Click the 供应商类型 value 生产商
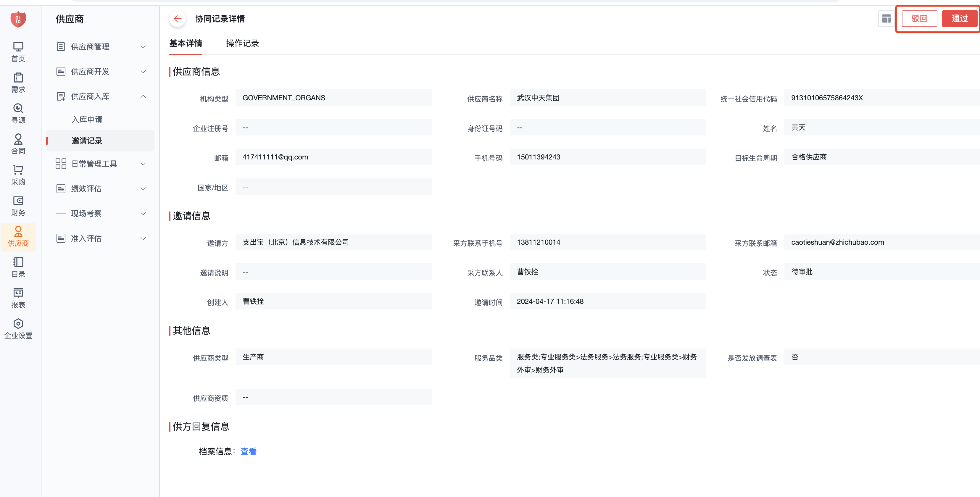Viewport: 980px width, 497px height. [253, 357]
